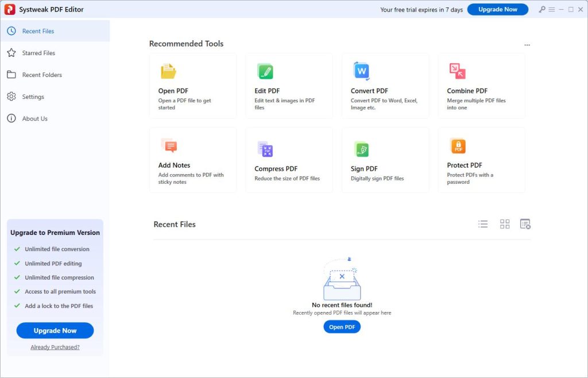
Task: Click the Settings gear icon
Action: pyautogui.click(x=11, y=97)
